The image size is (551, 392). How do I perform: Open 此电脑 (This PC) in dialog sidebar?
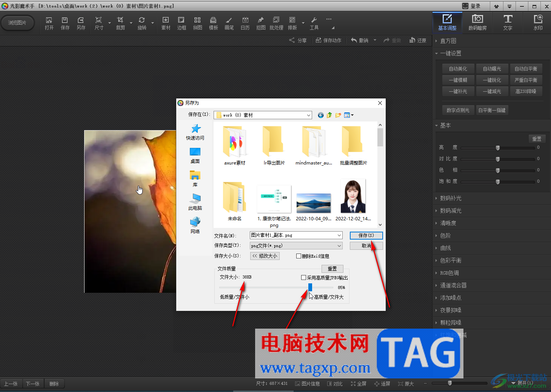coord(195,202)
